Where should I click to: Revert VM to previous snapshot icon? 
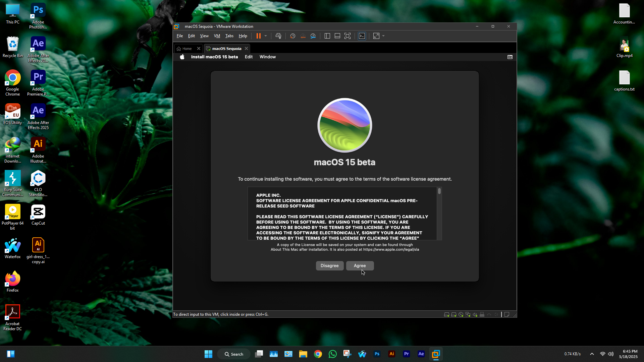click(x=303, y=36)
